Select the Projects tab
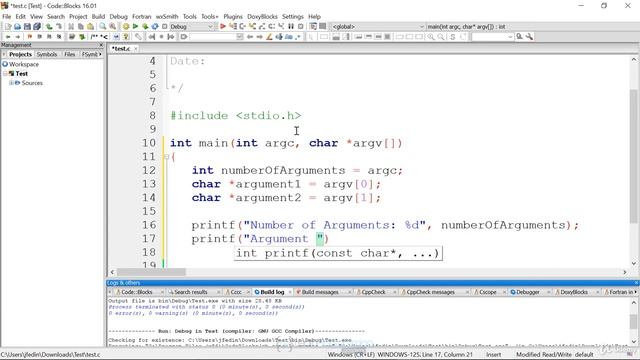 (x=20, y=54)
